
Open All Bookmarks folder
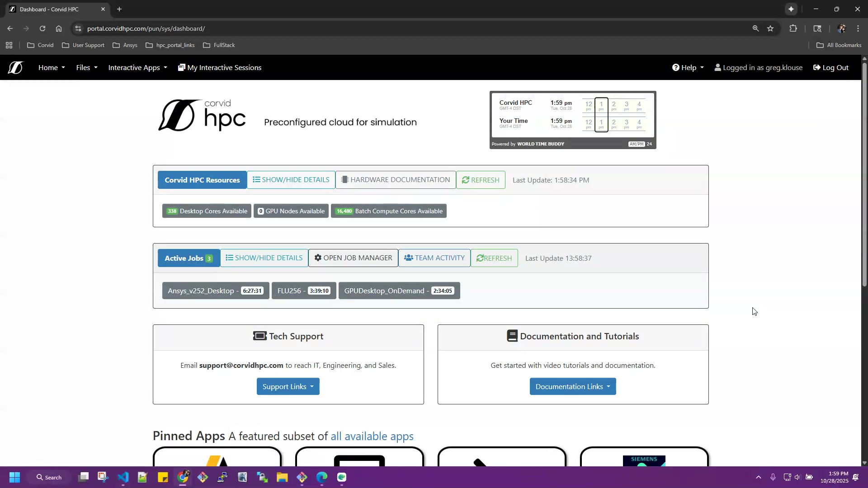tap(839, 45)
